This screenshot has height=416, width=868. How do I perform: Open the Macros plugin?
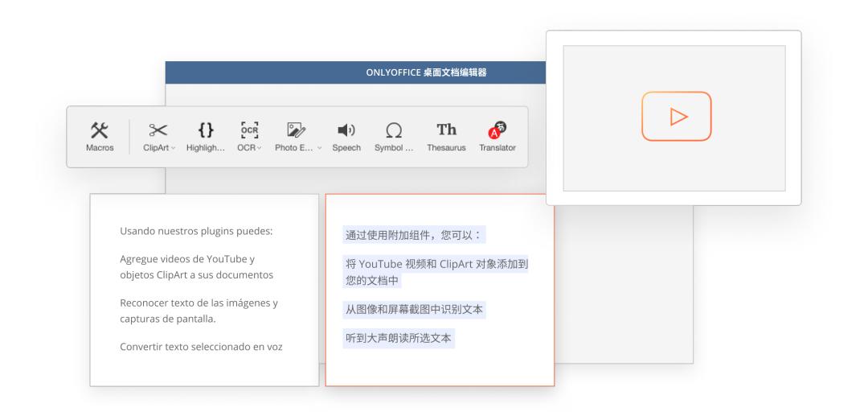tap(100, 137)
